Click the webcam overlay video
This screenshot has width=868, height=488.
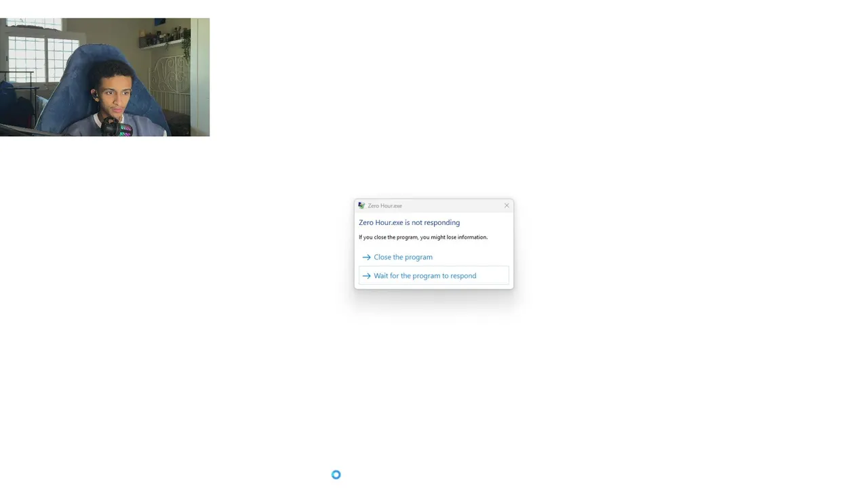(x=104, y=77)
